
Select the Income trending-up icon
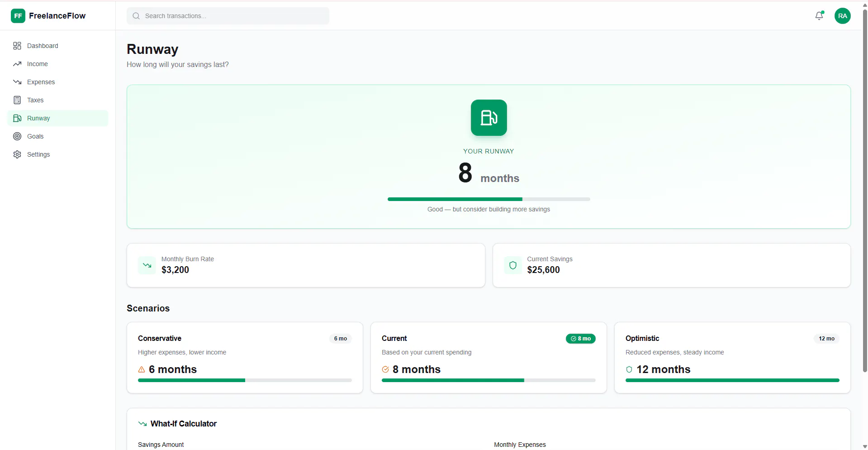click(x=17, y=64)
